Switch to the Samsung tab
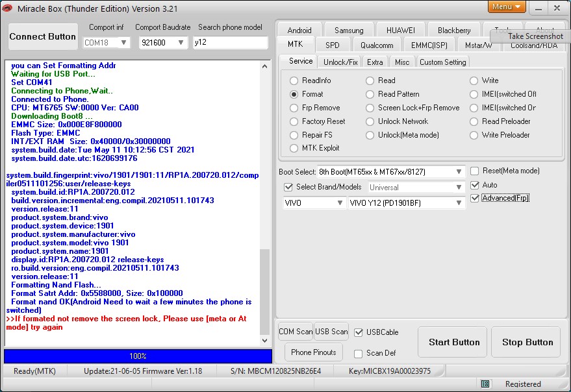Viewport: 571px width, 392px height. pyautogui.click(x=349, y=31)
